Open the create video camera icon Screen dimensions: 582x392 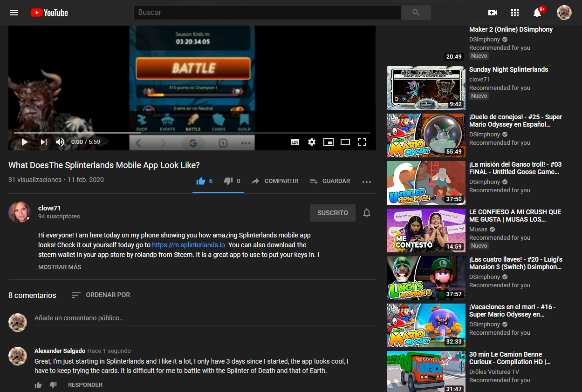tap(493, 13)
